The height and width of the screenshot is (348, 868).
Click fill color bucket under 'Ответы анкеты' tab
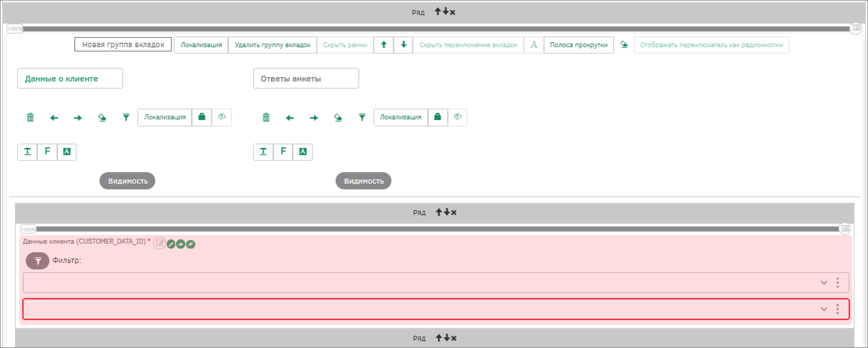tap(338, 118)
